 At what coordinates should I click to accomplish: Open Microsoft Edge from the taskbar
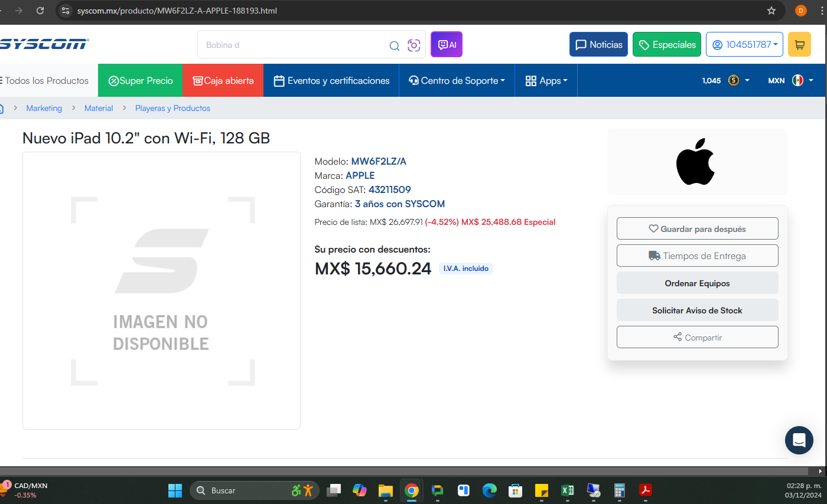pyautogui.click(x=489, y=490)
